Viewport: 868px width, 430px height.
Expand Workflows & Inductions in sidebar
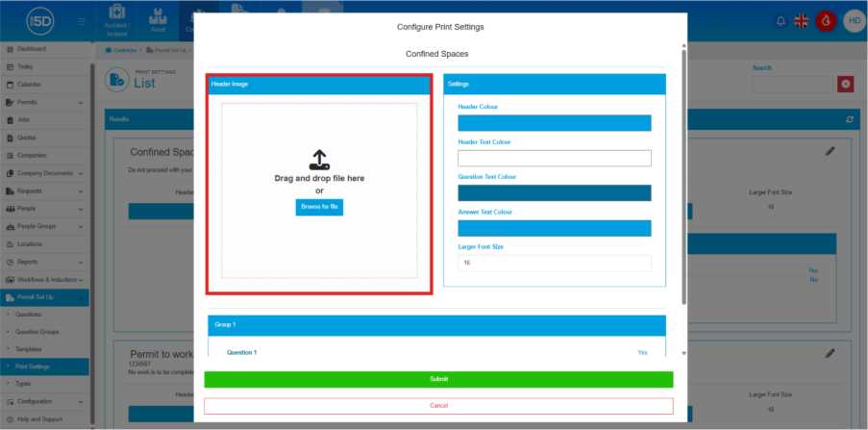point(44,280)
